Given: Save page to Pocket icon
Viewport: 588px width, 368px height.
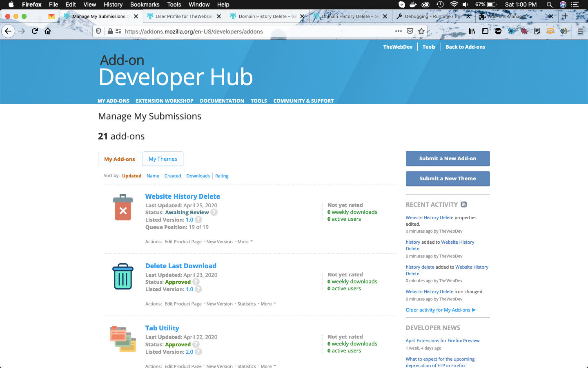Looking at the screenshot, I should pyautogui.click(x=410, y=31).
